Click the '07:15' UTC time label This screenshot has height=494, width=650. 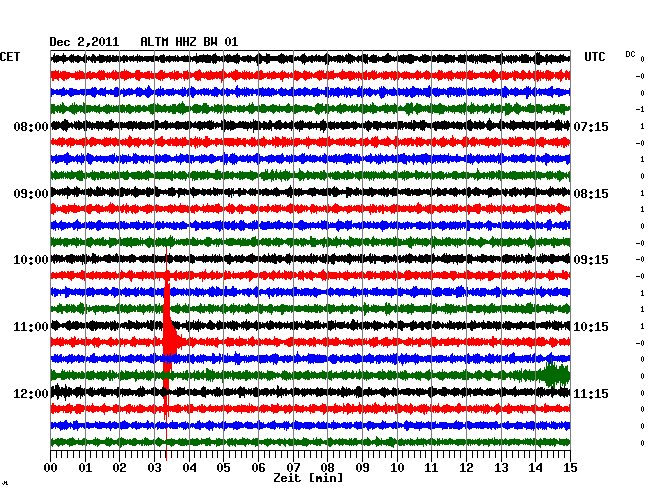[x=591, y=126]
